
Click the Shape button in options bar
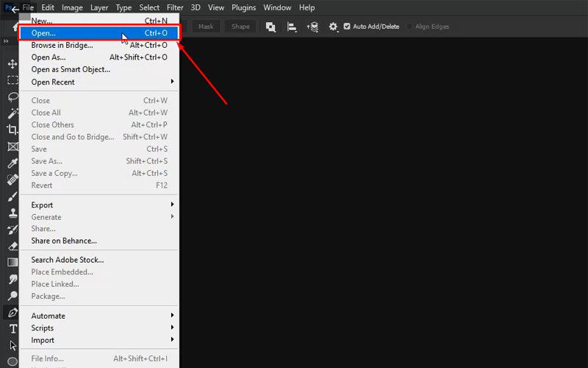(240, 26)
